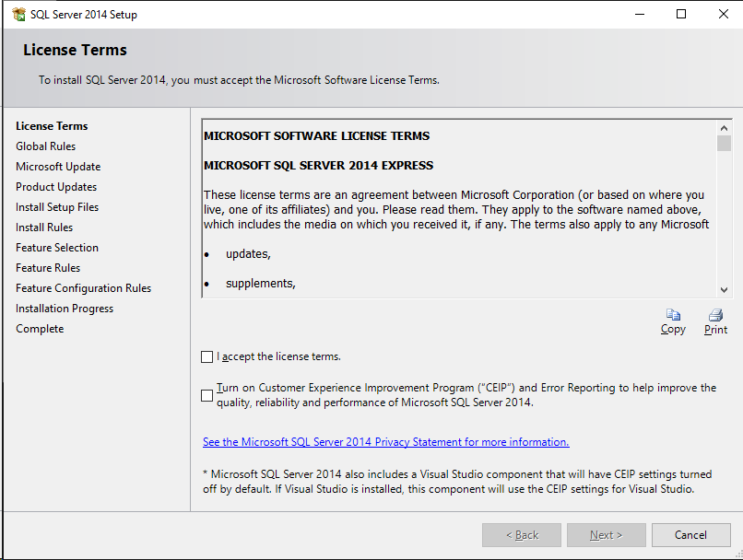This screenshot has width=743, height=560.
Task: Select Microsoft Update step in sidebar
Action: coord(58,167)
